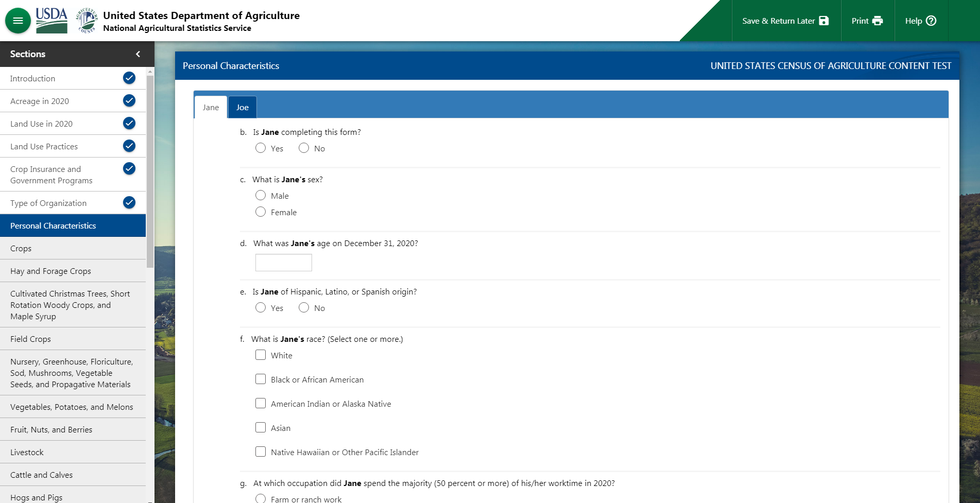Click the Introduction completed checkmark icon
Viewport: 980px width, 503px height.
(x=129, y=78)
